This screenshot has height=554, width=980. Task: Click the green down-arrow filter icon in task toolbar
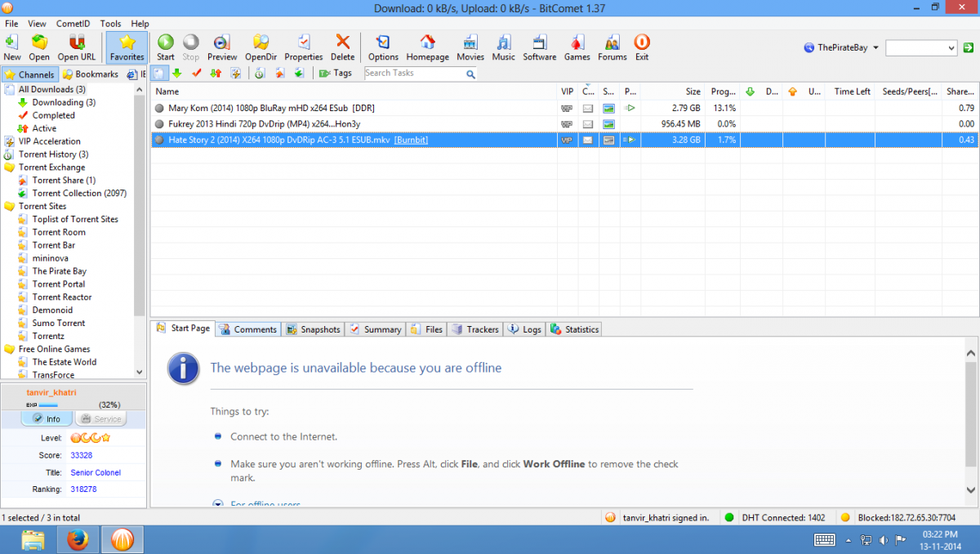[x=176, y=74]
